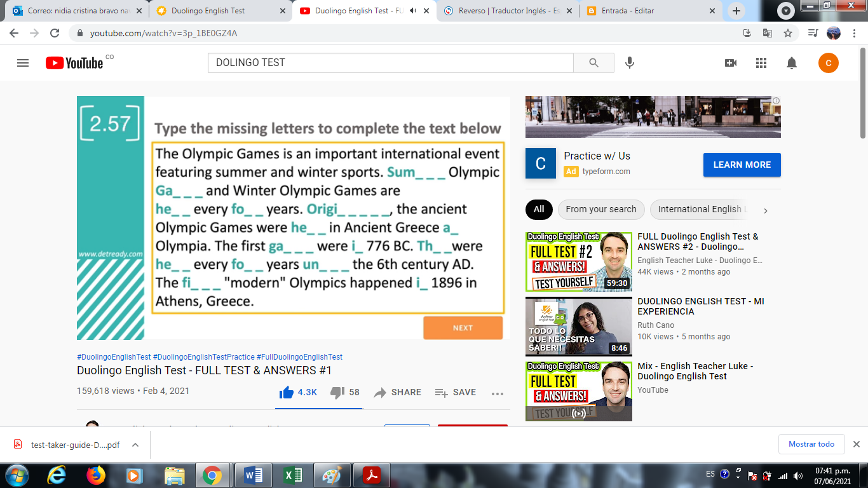
Task: Open the #DuolingoEnglishTest hashtag
Action: pyautogui.click(x=114, y=357)
